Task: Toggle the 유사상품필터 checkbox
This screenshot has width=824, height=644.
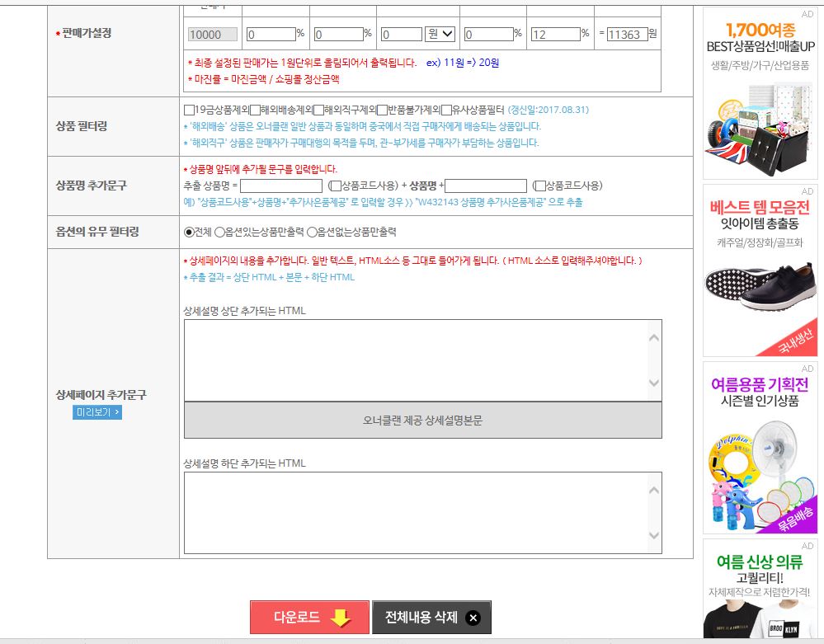Action: pyautogui.click(x=447, y=110)
